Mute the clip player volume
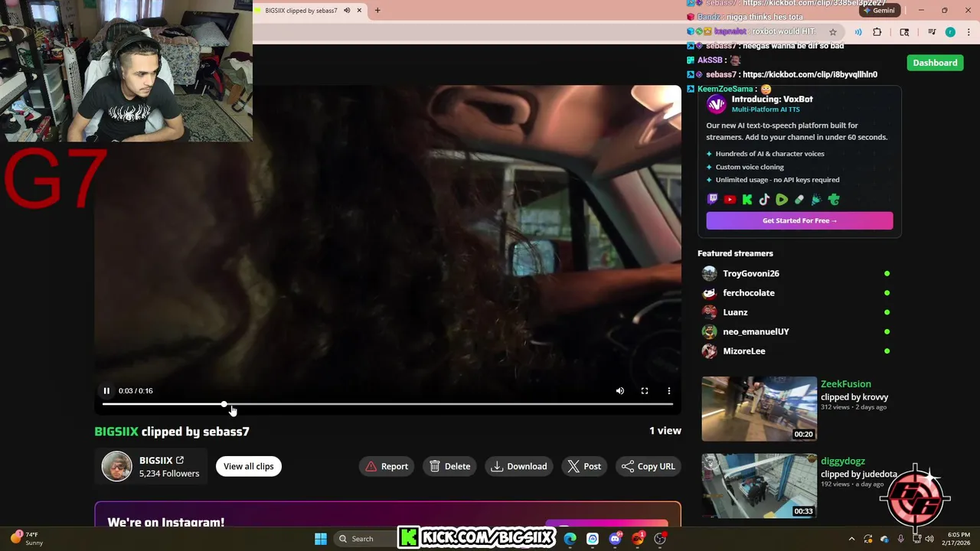Screen dimensions: 980x551 (x=620, y=391)
